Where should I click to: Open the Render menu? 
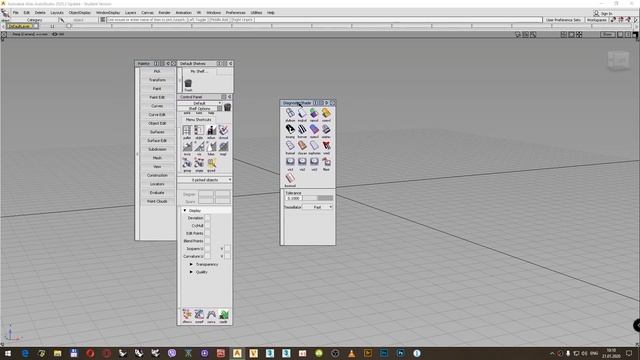164,13
